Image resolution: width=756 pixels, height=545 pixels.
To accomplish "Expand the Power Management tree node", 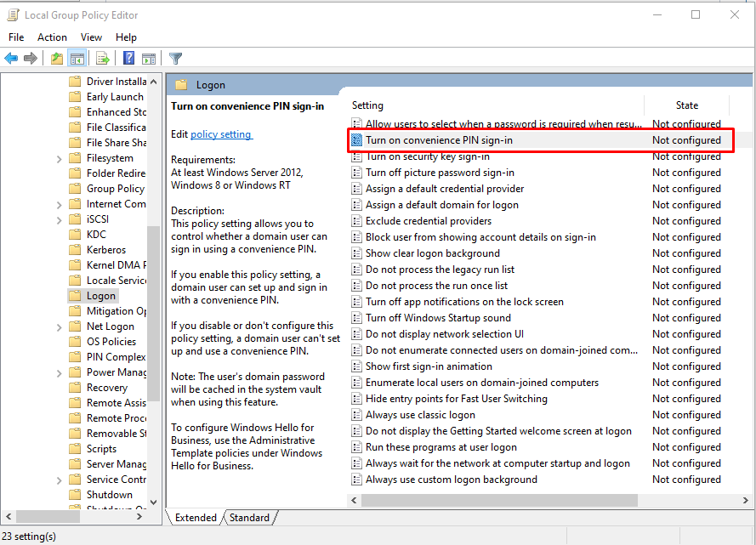I will pos(60,372).
